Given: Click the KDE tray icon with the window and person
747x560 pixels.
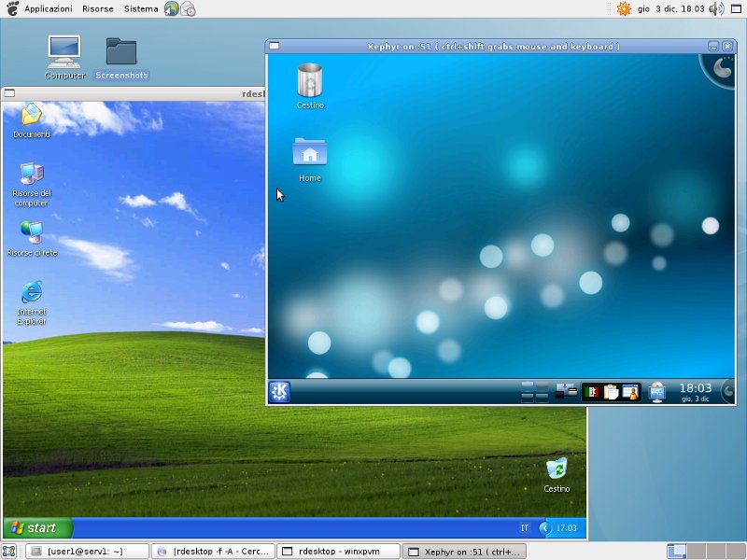Looking at the screenshot, I should pyautogui.click(x=630, y=392).
